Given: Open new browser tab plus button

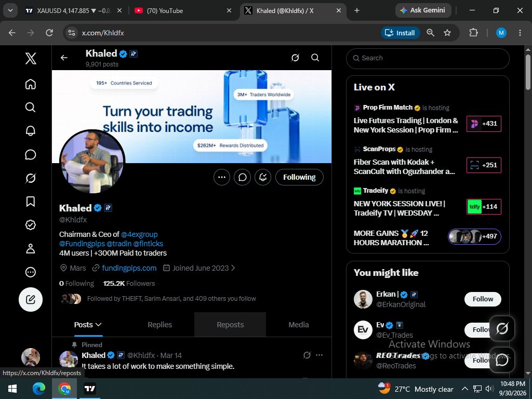Looking at the screenshot, I should [356, 10].
